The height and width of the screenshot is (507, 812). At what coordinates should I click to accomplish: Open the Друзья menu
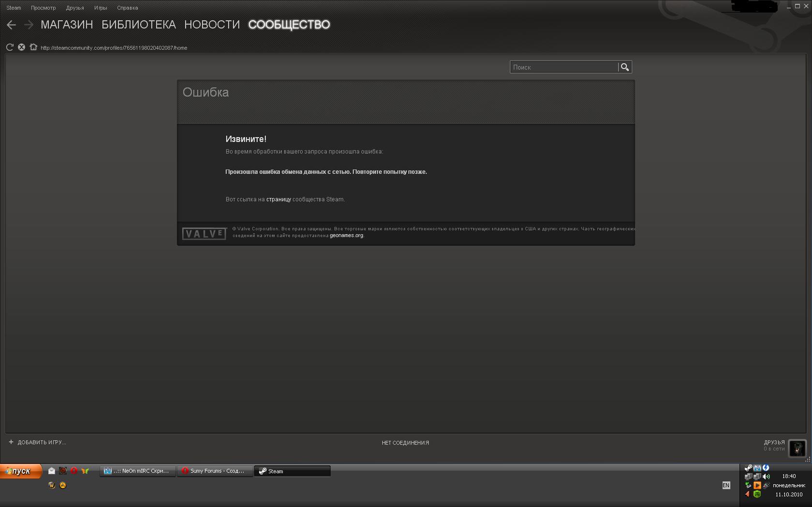pos(74,8)
